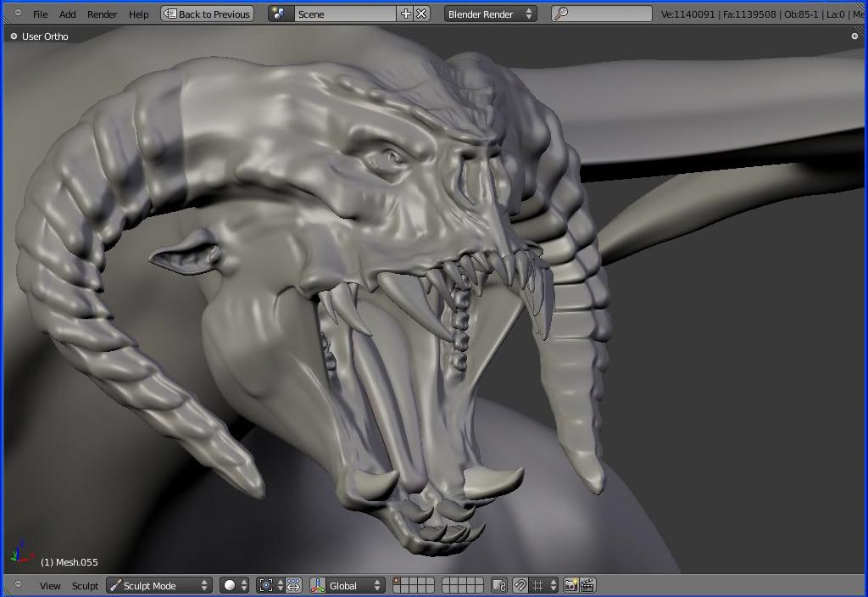Screen dimensions: 868x597
Task: Open the Render menu
Action: [102, 14]
